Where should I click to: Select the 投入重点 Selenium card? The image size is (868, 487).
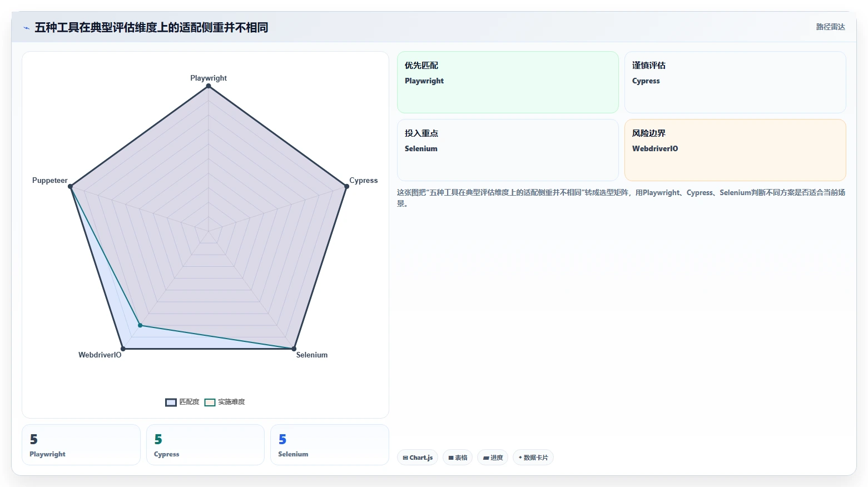(x=508, y=150)
